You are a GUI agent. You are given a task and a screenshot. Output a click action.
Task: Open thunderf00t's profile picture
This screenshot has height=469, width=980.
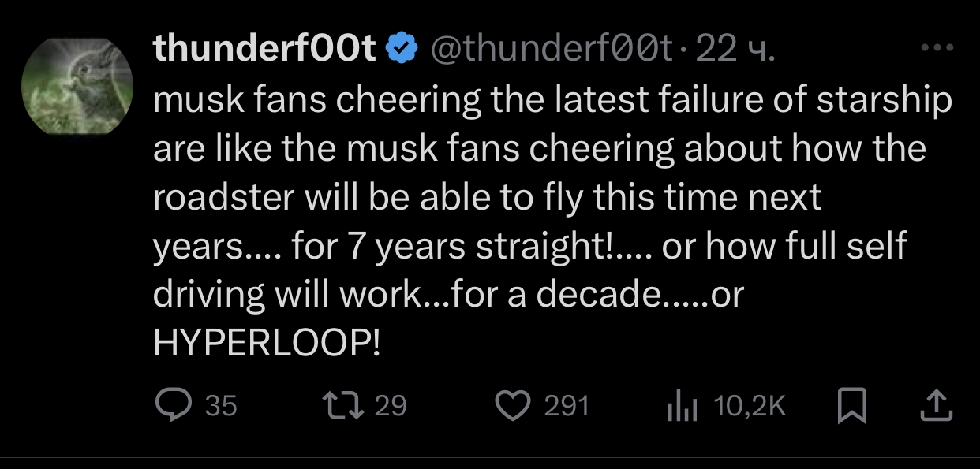77,86
